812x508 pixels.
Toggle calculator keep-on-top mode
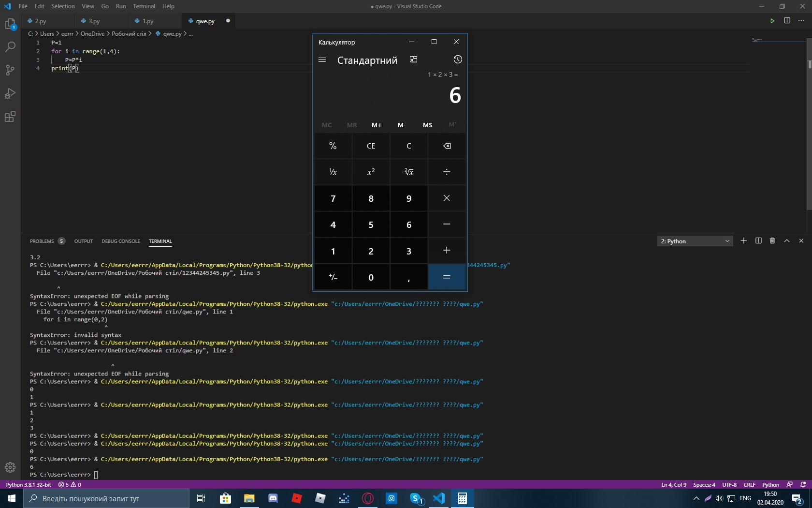click(x=413, y=60)
